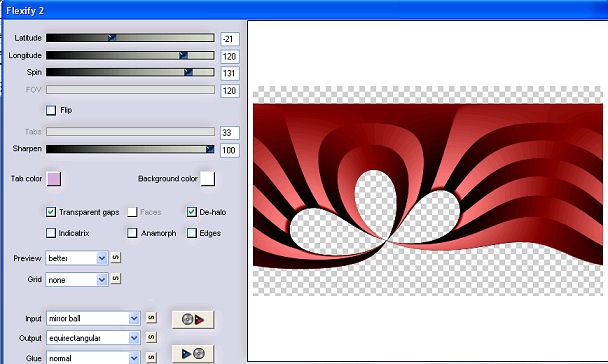Click the S button next to Output

point(151,337)
